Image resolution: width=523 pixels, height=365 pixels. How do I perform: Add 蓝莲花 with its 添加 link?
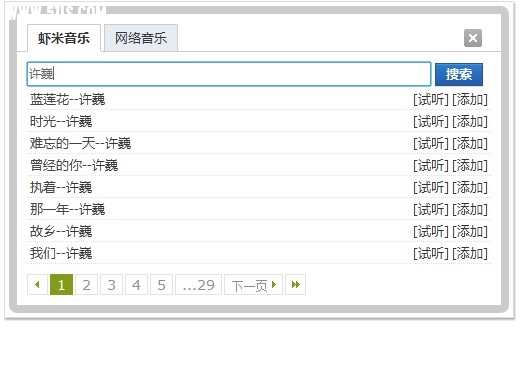(470, 99)
